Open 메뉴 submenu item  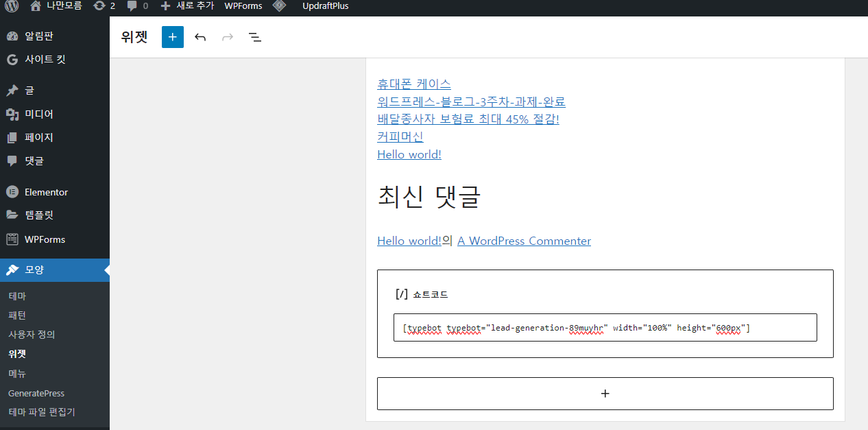17,374
